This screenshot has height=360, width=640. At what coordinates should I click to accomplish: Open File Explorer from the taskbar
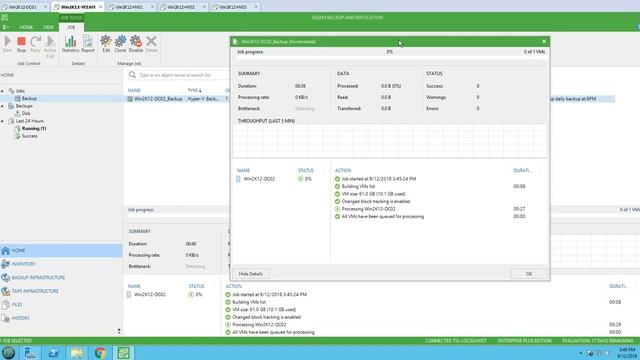[x=77, y=353]
